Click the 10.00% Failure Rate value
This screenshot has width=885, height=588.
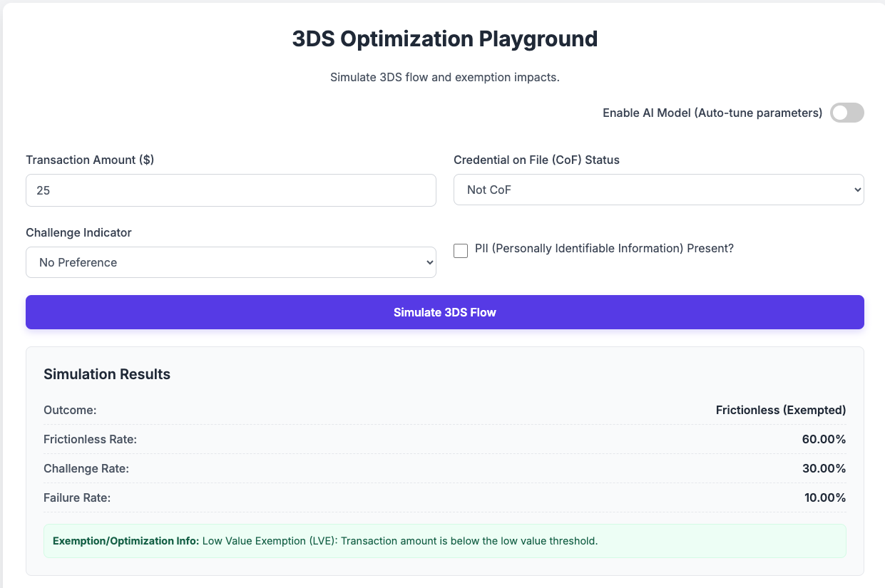point(824,497)
